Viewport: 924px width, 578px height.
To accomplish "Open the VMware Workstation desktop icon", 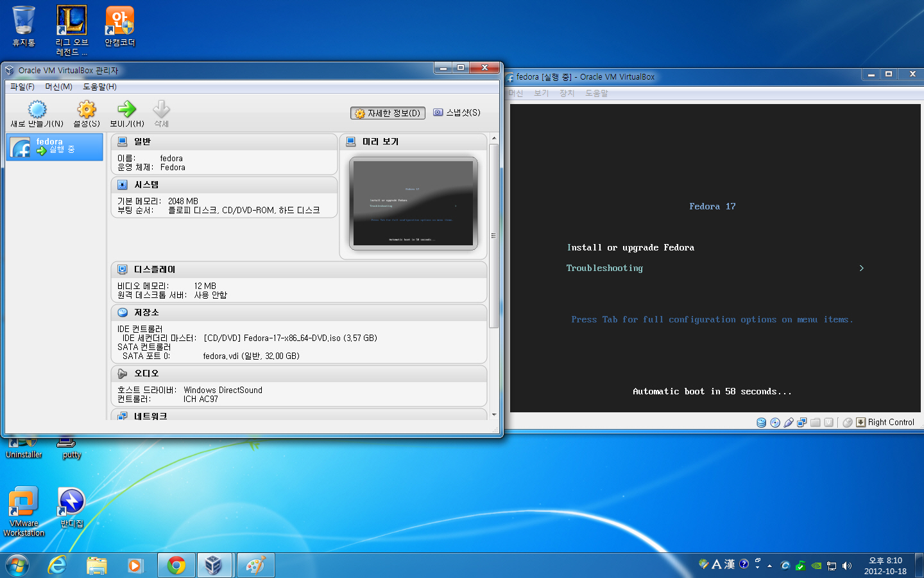I will click(x=24, y=511).
